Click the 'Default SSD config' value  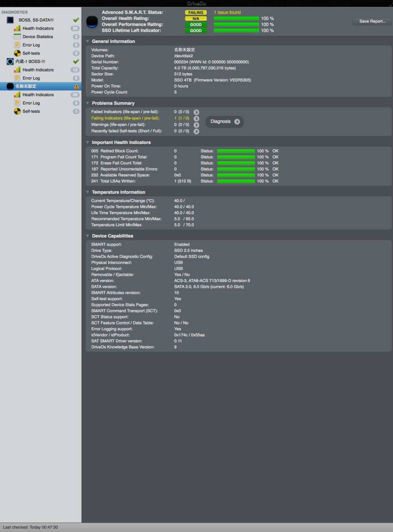pyautogui.click(x=192, y=257)
